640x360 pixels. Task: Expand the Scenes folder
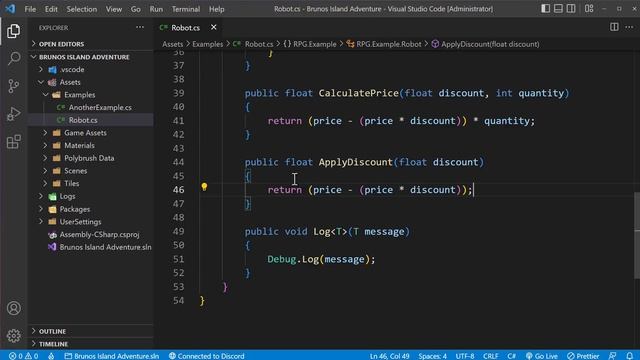click(x=91, y=171)
